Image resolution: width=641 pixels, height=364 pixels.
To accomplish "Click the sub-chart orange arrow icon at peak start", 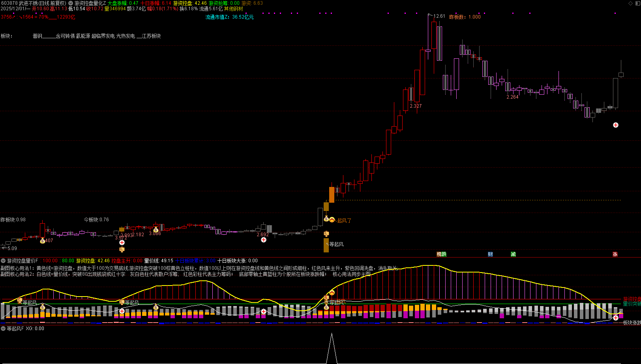I will [332, 293].
